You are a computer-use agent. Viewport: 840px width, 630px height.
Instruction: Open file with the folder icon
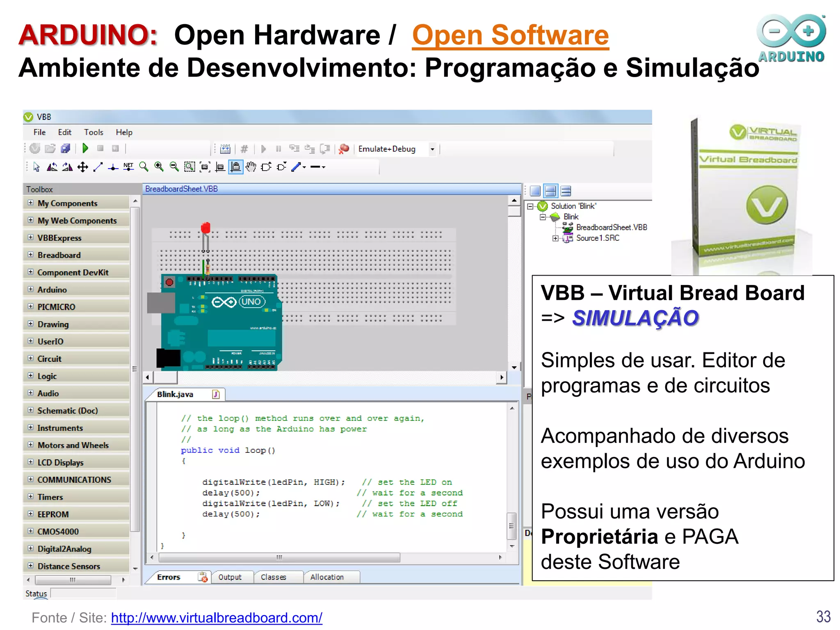point(50,148)
